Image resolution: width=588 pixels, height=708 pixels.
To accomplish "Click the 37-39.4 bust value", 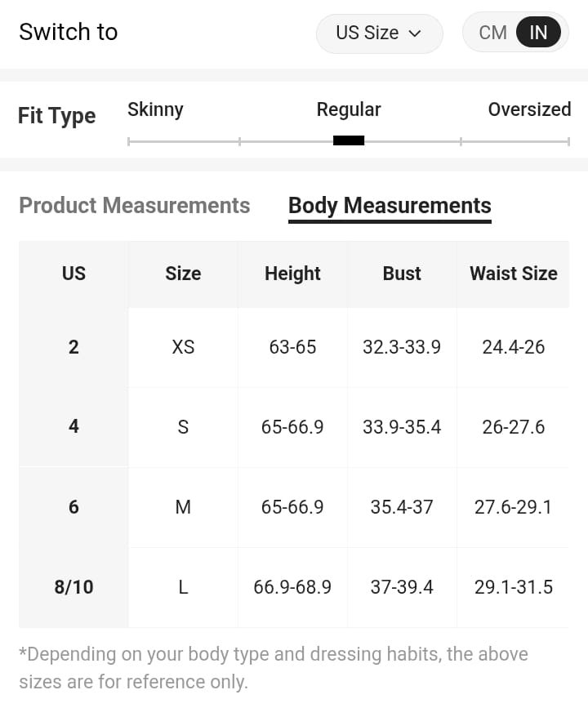I will (402, 587).
